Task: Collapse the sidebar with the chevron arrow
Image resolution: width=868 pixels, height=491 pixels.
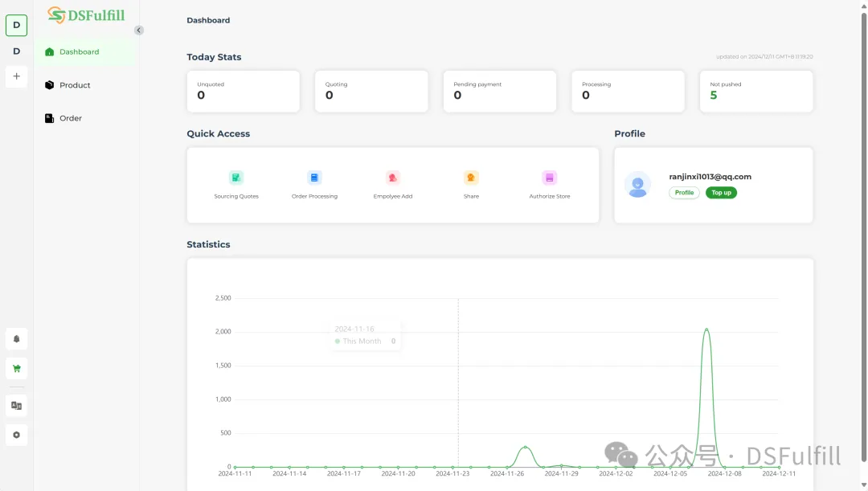Action: click(x=139, y=31)
